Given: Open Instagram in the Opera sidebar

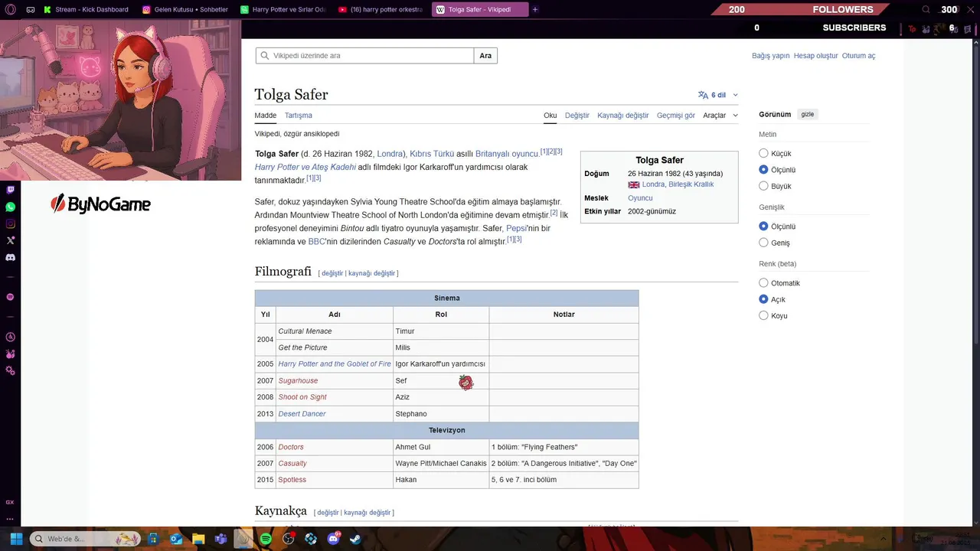Looking at the screenshot, I should (10, 223).
